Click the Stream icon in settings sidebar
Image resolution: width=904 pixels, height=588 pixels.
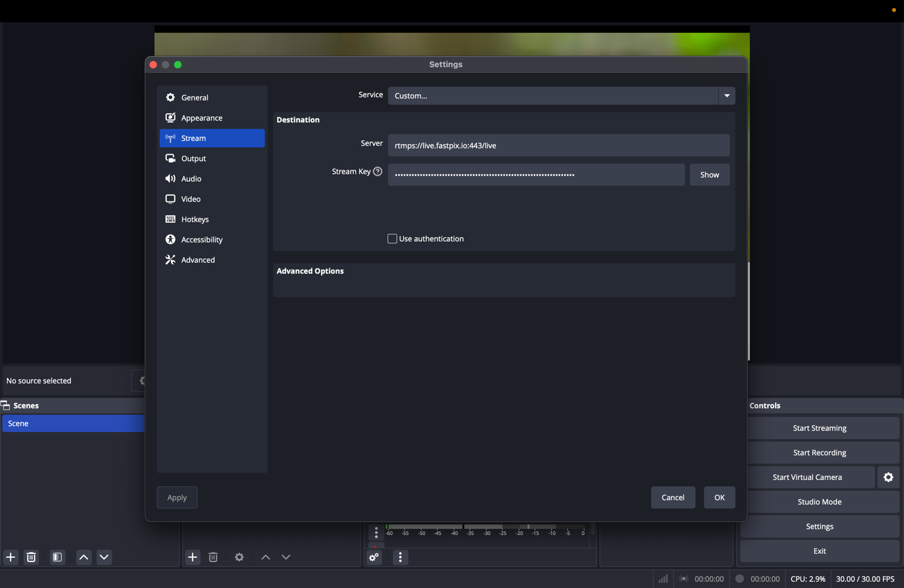pos(171,138)
